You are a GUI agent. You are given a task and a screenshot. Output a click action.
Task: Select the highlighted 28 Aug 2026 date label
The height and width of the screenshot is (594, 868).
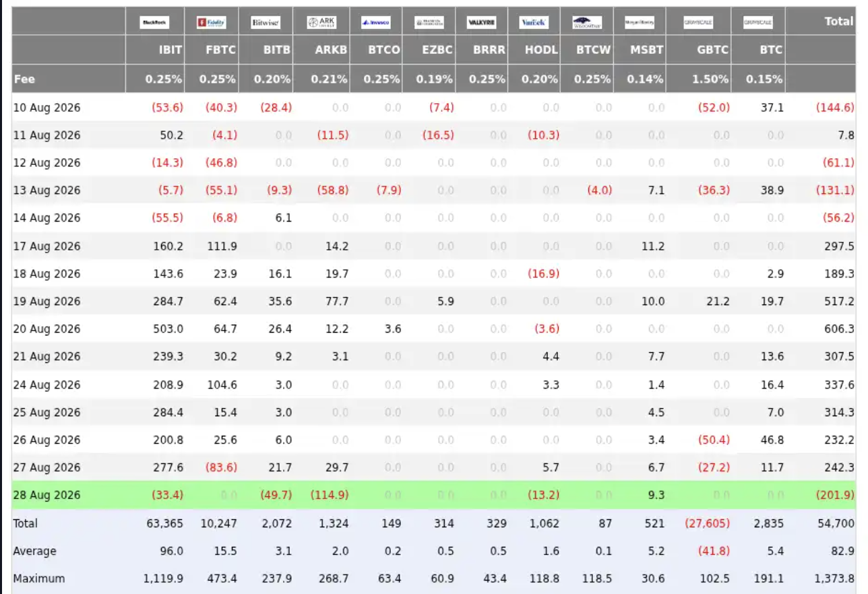click(x=46, y=496)
